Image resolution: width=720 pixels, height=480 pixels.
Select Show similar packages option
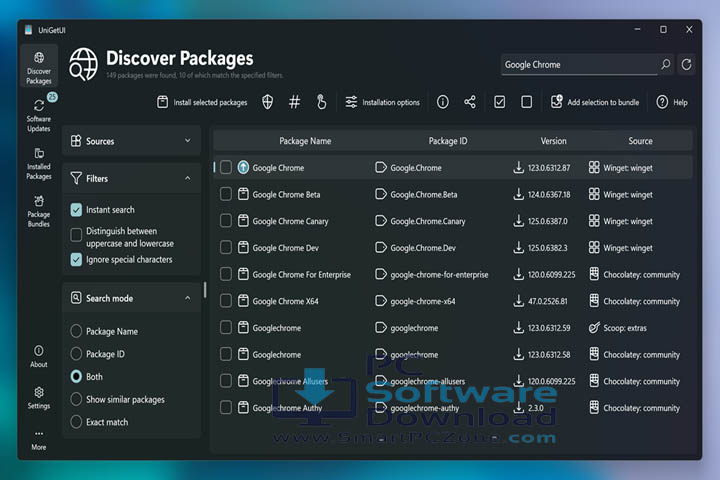pyautogui.click(x=76, y=399)
